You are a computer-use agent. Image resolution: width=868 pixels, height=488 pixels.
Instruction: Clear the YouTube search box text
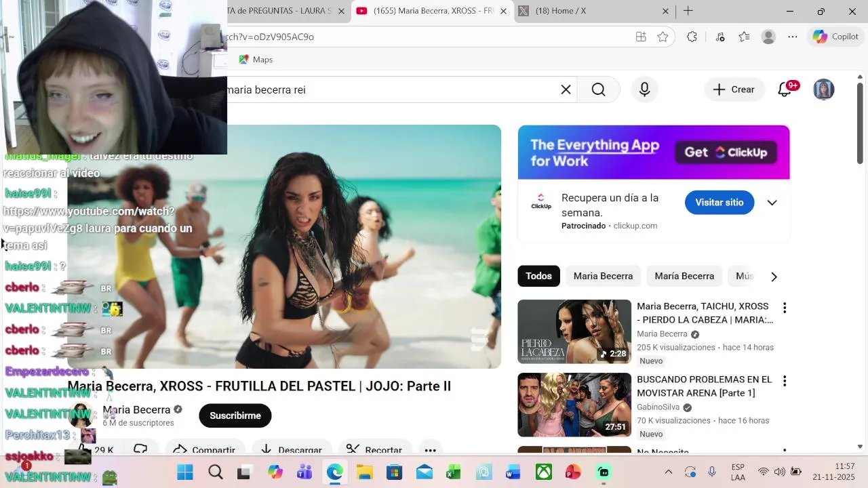tap(566, 89)
